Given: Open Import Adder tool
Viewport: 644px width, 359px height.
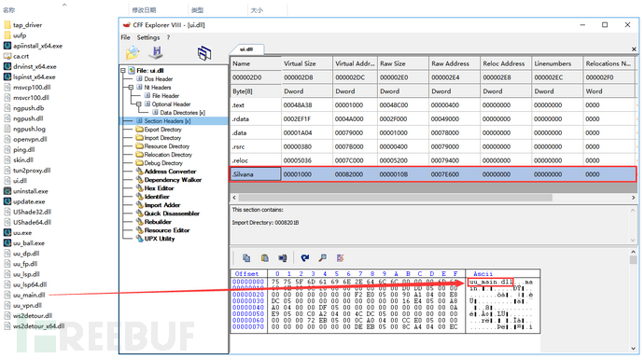Looking at the screenshot, I should 162,205.
